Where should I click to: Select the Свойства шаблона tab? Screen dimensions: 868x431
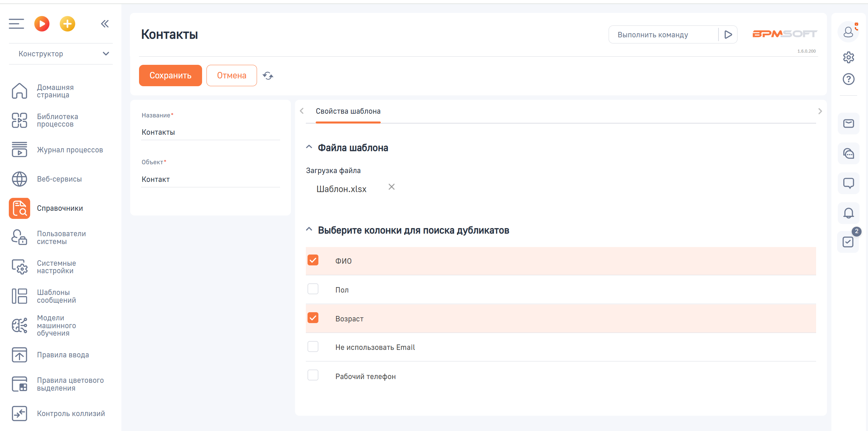348,111
